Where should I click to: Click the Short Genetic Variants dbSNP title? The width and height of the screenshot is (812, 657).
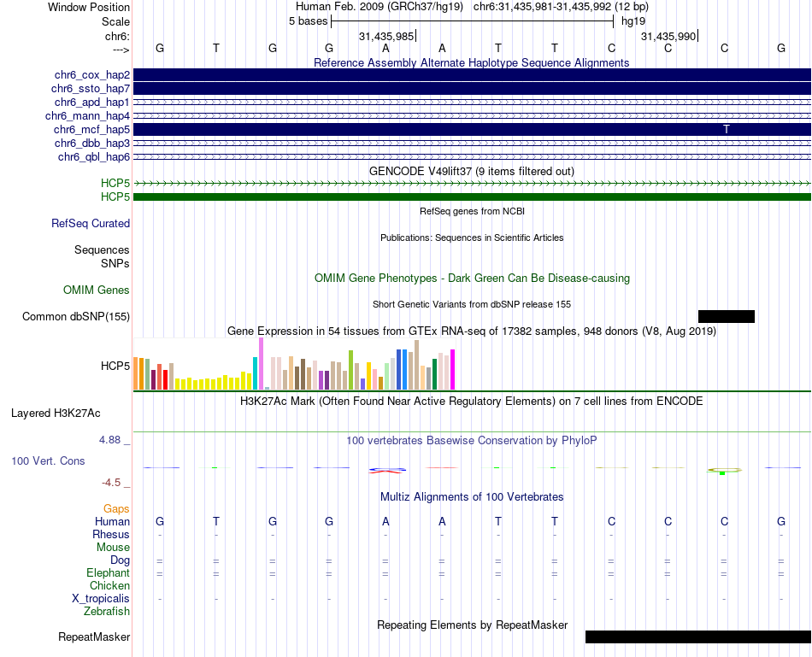472,304
